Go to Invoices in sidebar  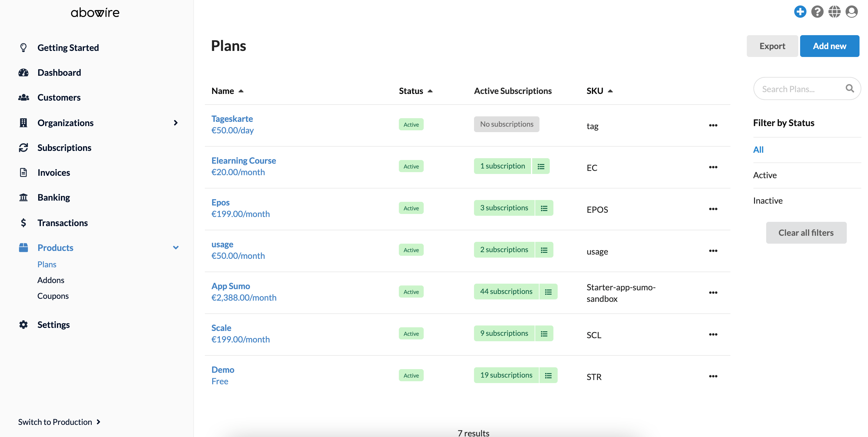click(x=54, y=172)
